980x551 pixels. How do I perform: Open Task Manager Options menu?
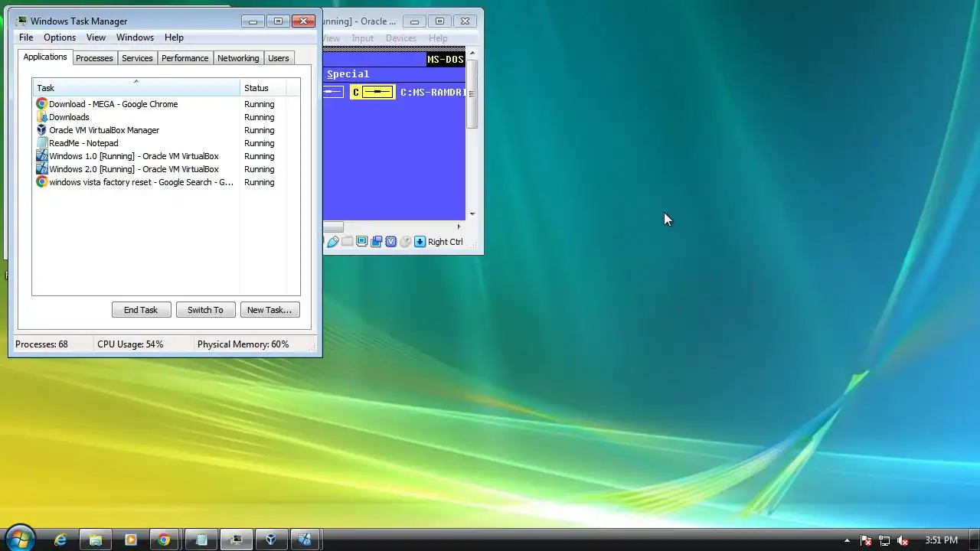coord(60,37)
